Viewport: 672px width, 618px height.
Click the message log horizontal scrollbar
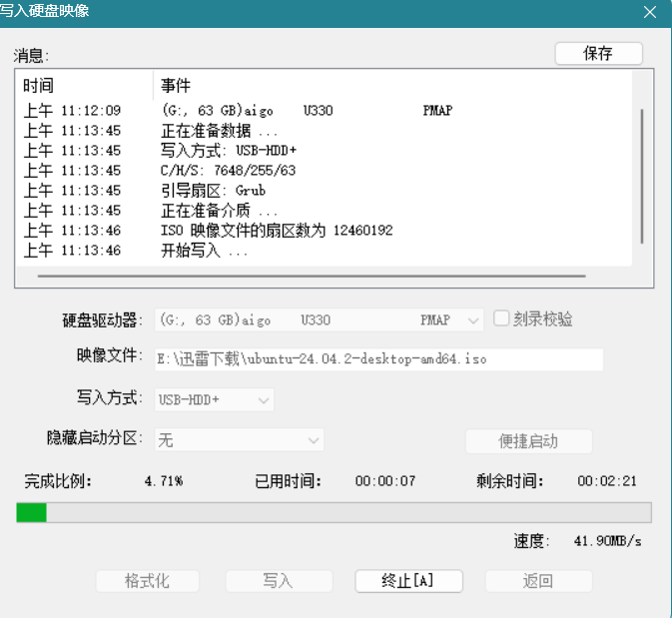coord(312,276)
